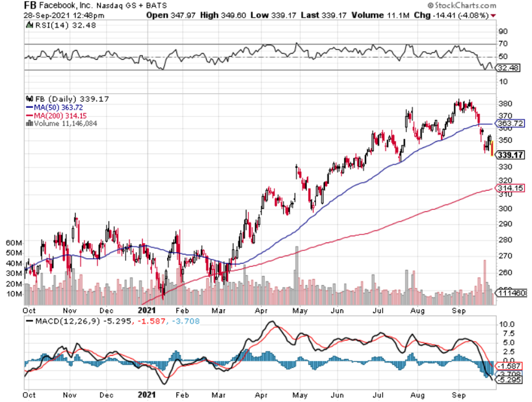Click the 28-Sep-2021 12:48pm timestamp
532x402 pixels.
tap(64, 15)
